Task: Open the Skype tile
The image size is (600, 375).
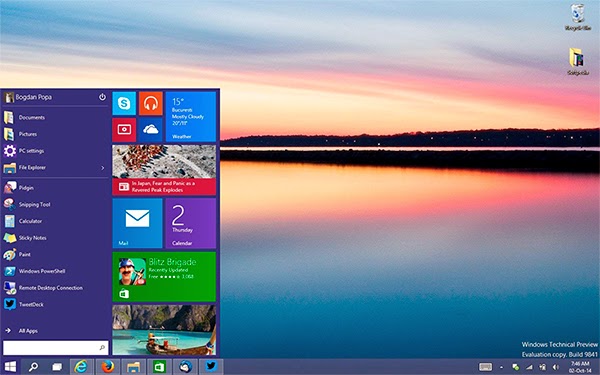Action: tap(124, 103)
